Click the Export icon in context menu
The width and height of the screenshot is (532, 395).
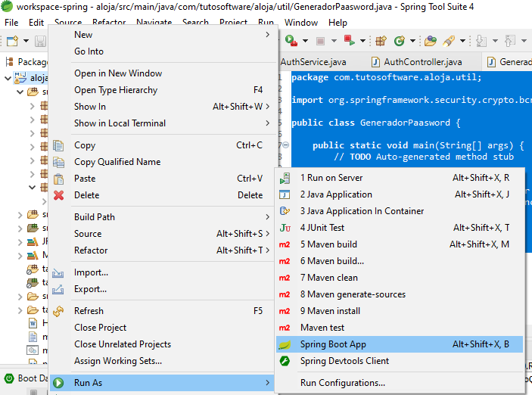coord(58,290)
